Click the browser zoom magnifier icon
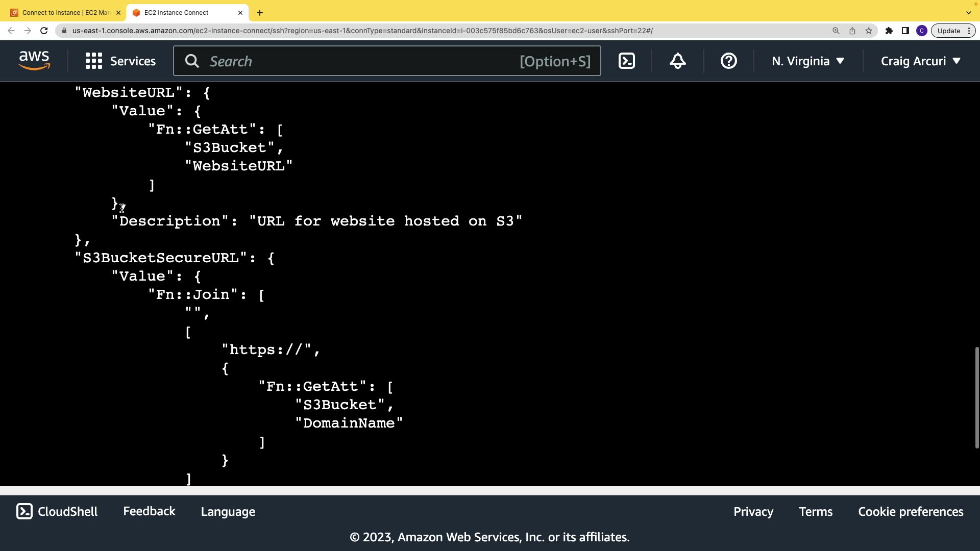The width and height of the screenshot is (980, 551). tap(836, 31)
